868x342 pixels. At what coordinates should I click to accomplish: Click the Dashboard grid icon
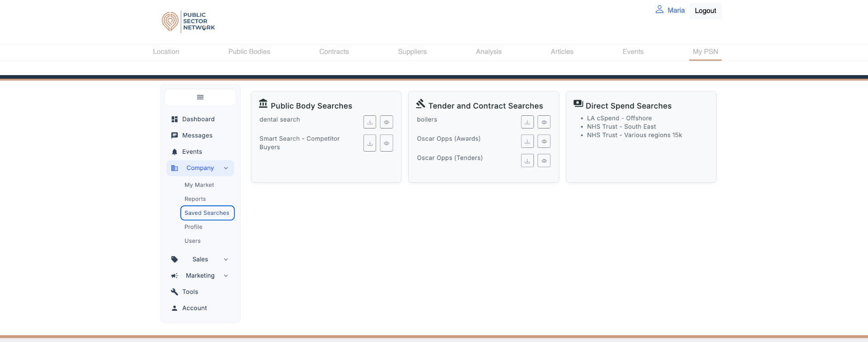(x=175, y=119)
